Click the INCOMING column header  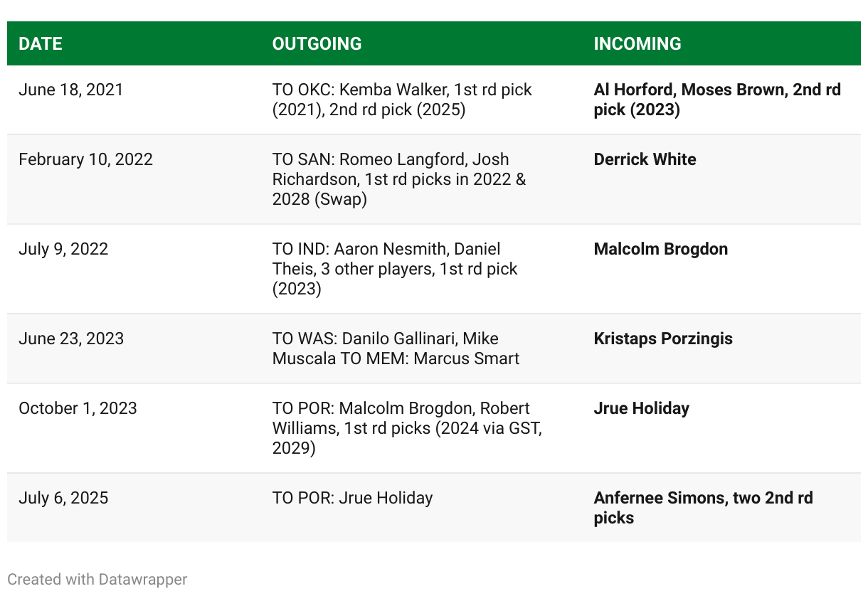pyautogui.click(x=637, y=43)
